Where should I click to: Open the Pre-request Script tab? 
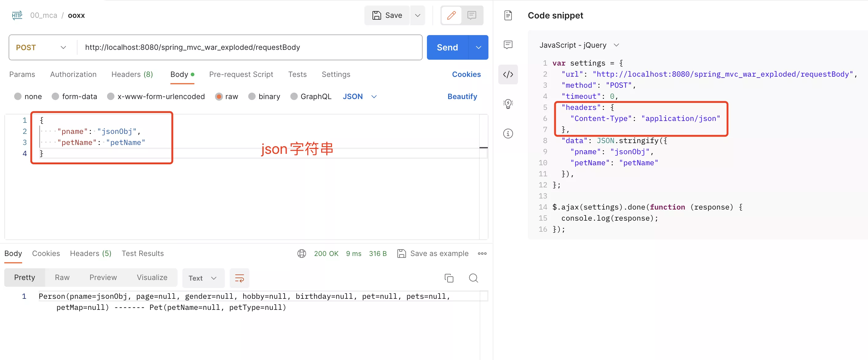(241, 74)
